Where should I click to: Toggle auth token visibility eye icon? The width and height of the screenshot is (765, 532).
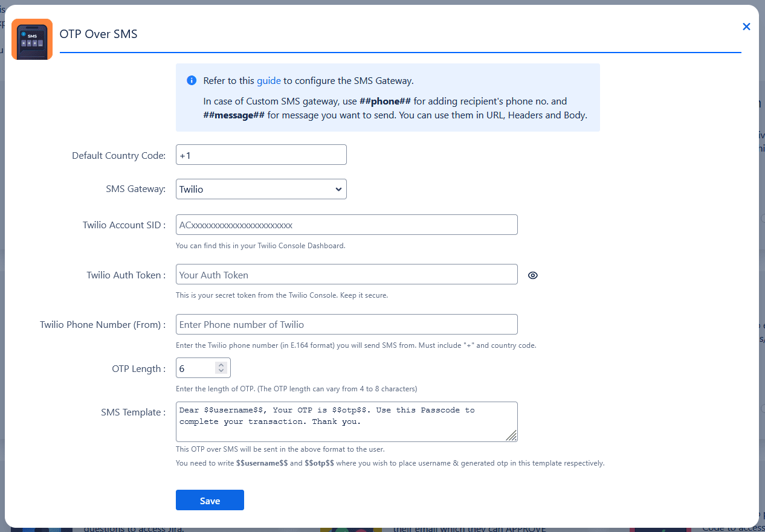pyautogui.click(x=532, y=275)
